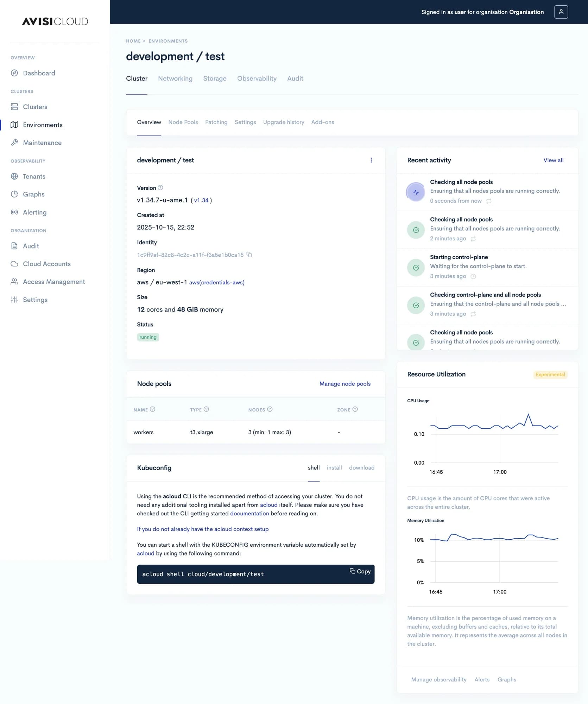This screenshot has width=588, height=704.
Task: Click the workers node pool row
Action: pos(255,432)
